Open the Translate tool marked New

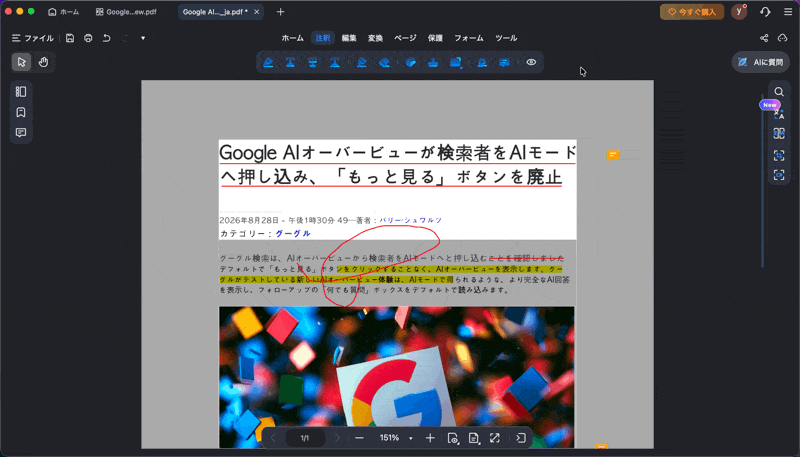click(x=779, y=113)
